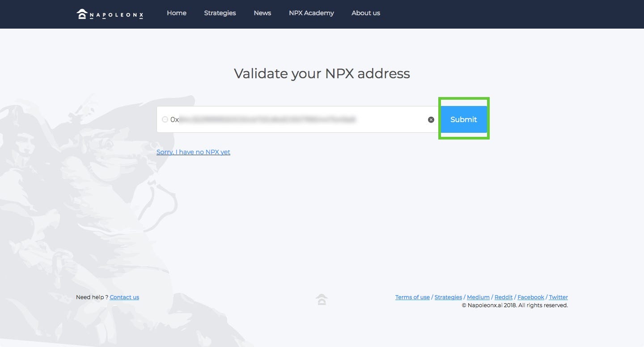The width and height of the screenshot is (644, 347).
Task: Click the "Sorry, I have no NPX yet" link
Action: point(193,152)
